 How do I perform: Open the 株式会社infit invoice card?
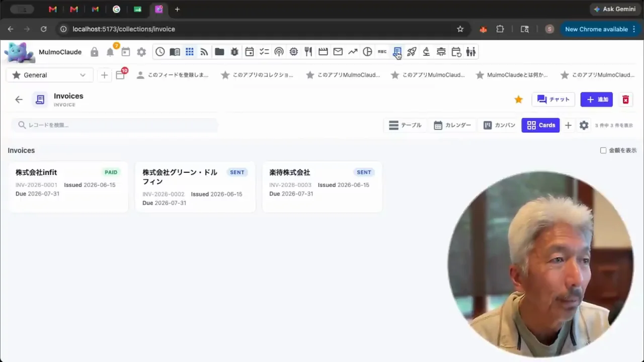coord(68,187)
